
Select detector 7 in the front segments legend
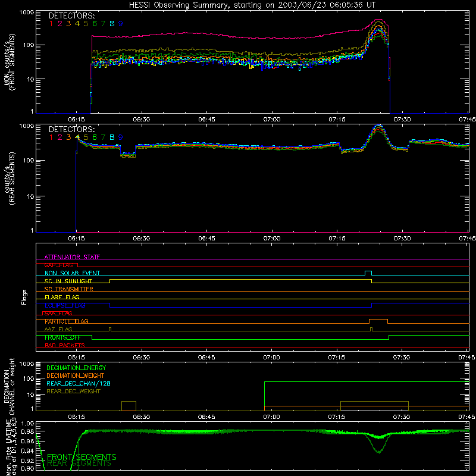(x=103, y=24)
